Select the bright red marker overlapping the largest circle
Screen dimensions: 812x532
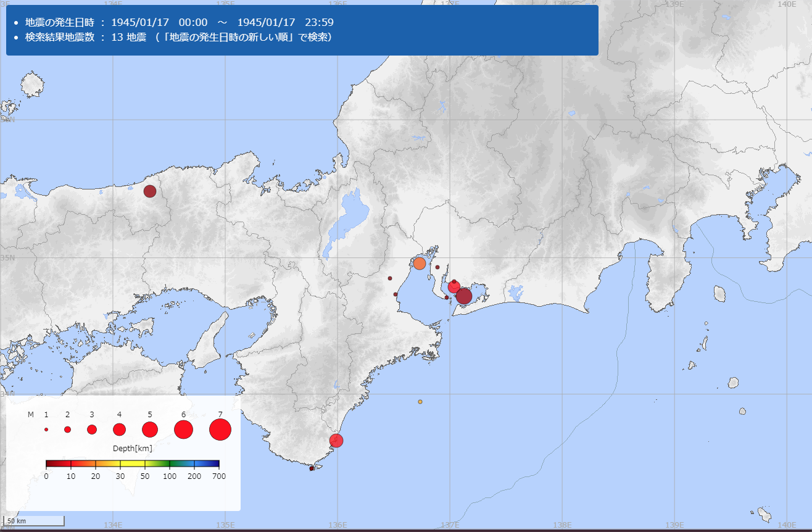click(x=454, y=287)
